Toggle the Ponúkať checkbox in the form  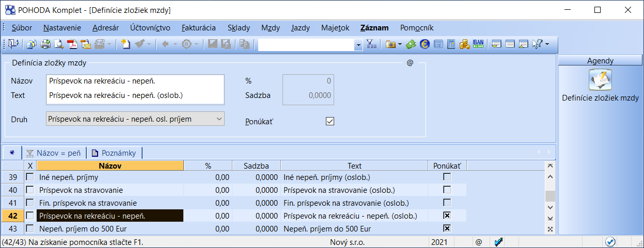[330, 121]
